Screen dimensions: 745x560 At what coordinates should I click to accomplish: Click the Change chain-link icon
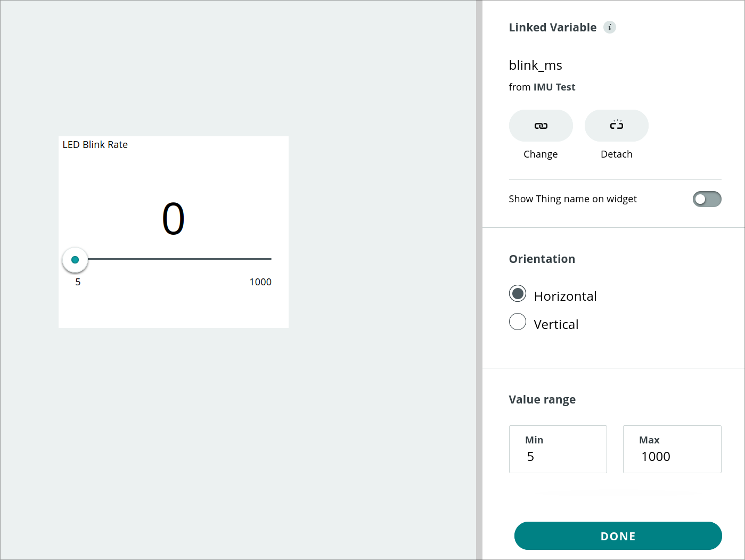(x=541, y=126)
